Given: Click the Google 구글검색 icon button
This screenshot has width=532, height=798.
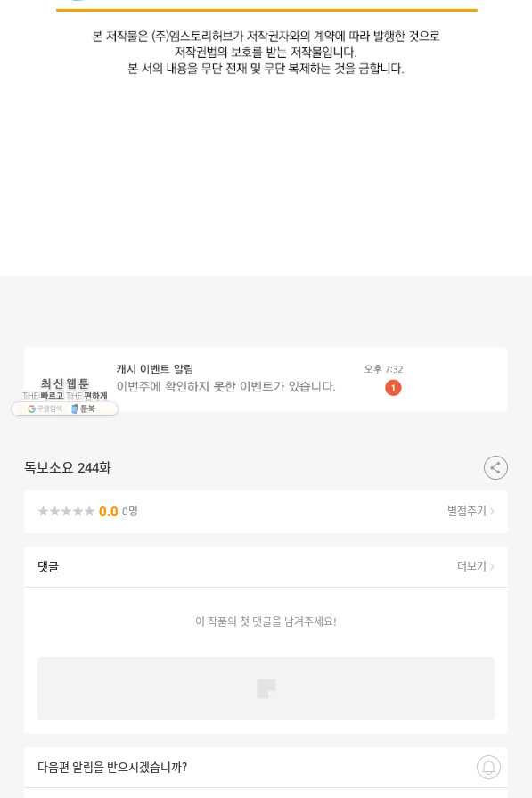Looking at the screenshot, I should click(x=45, y=408).
